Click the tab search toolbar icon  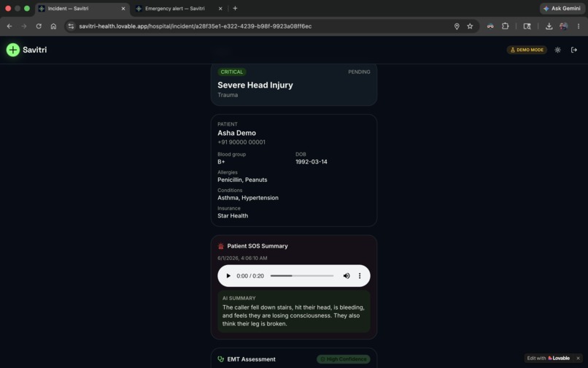[527, 26]
